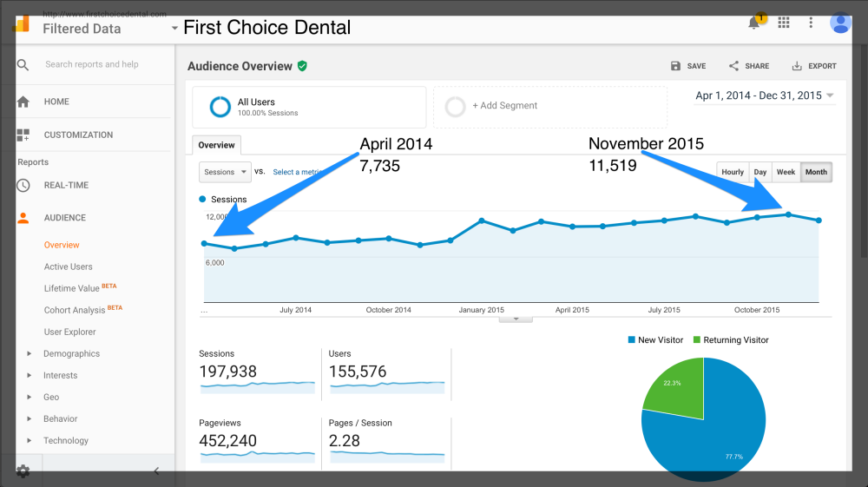Click the EXPORT button label

click(x=822, y=66)
